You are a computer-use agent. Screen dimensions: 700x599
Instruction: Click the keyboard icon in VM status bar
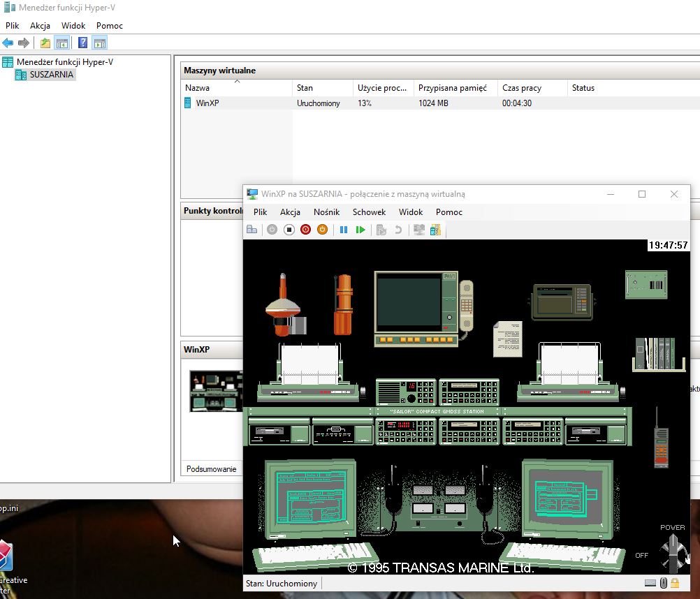(650, 583)
